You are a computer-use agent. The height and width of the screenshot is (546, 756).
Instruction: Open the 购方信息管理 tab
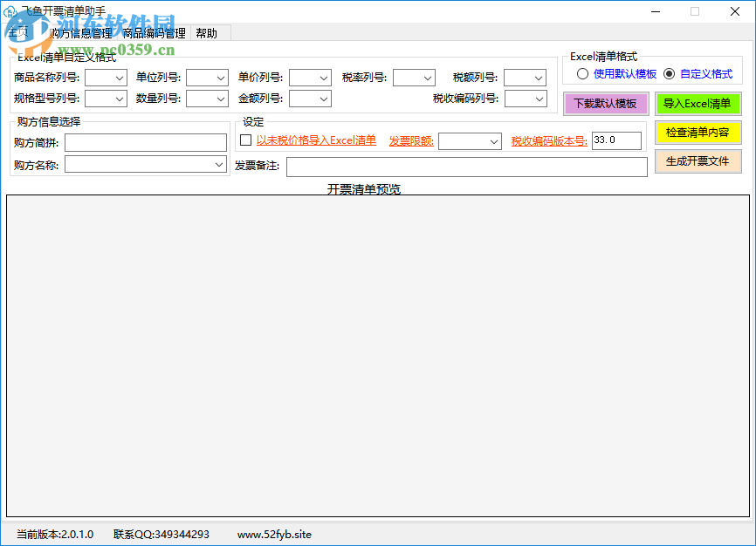pos(81,33)
